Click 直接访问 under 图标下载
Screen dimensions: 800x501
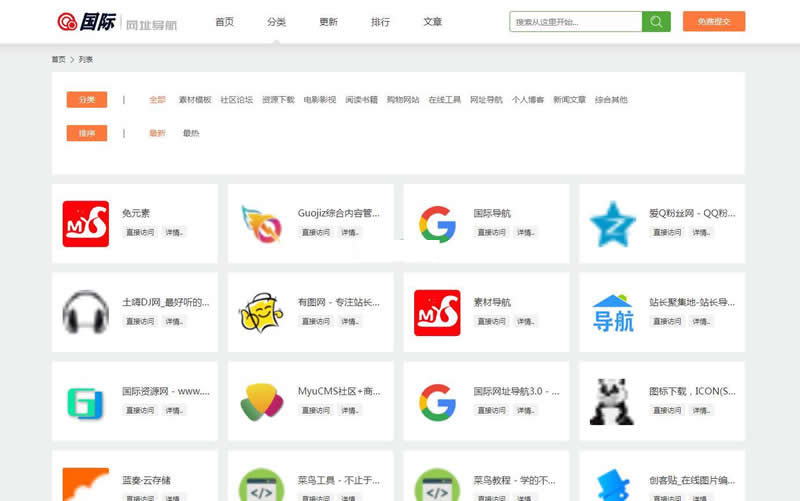click(667, 410)
